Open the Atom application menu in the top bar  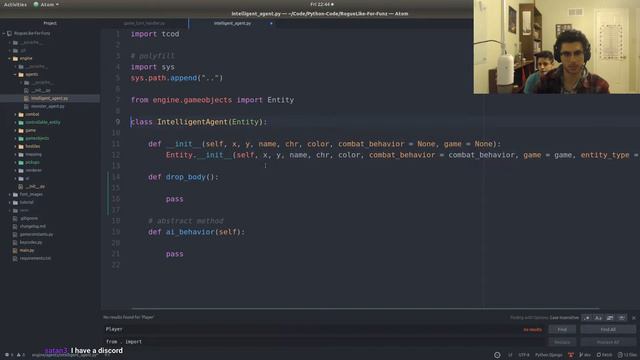[x=46, y=4]
